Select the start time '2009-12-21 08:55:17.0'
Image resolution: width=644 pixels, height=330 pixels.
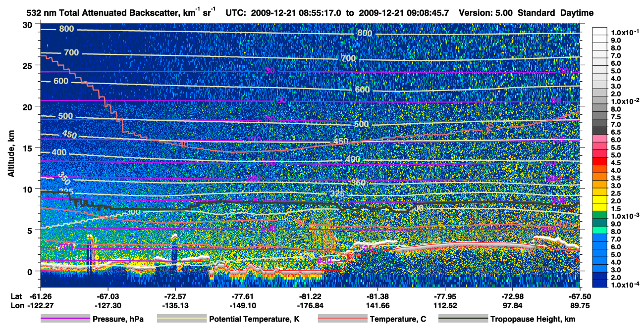296,12
